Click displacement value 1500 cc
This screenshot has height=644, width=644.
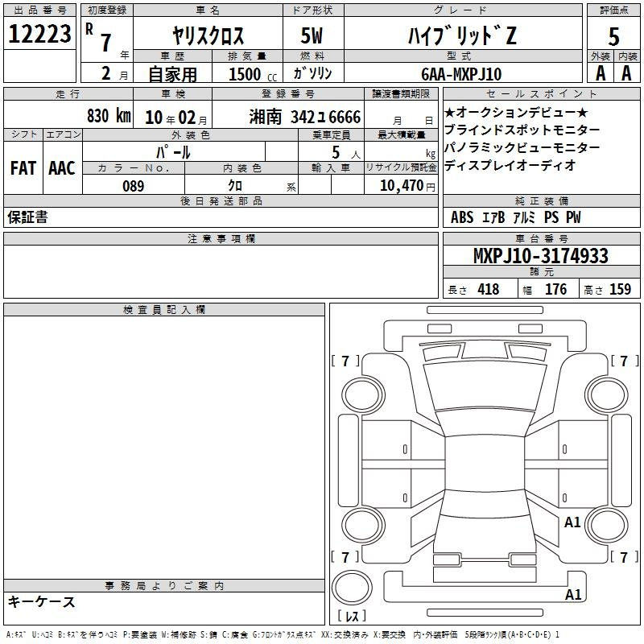(253, 74)
